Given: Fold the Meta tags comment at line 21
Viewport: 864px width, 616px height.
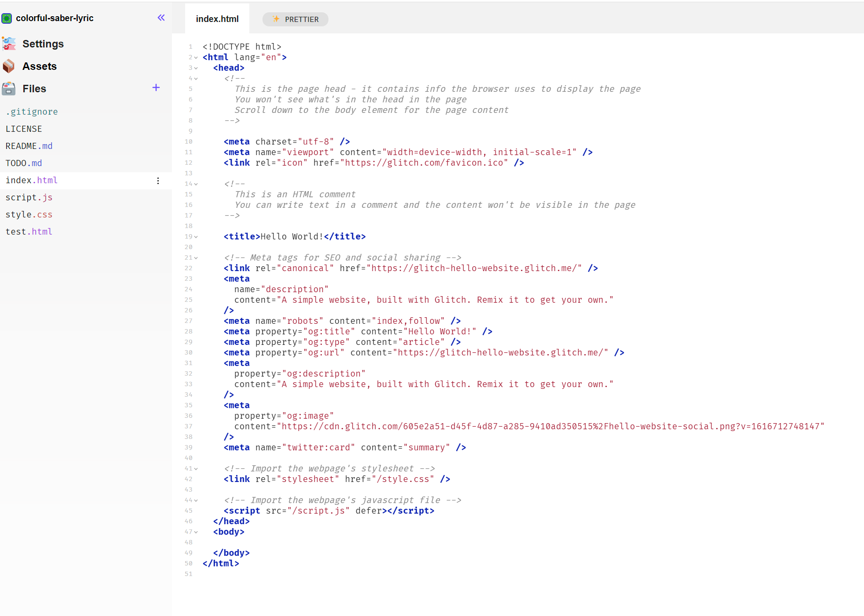Looking at the screenshot, I should pos(196,258).
